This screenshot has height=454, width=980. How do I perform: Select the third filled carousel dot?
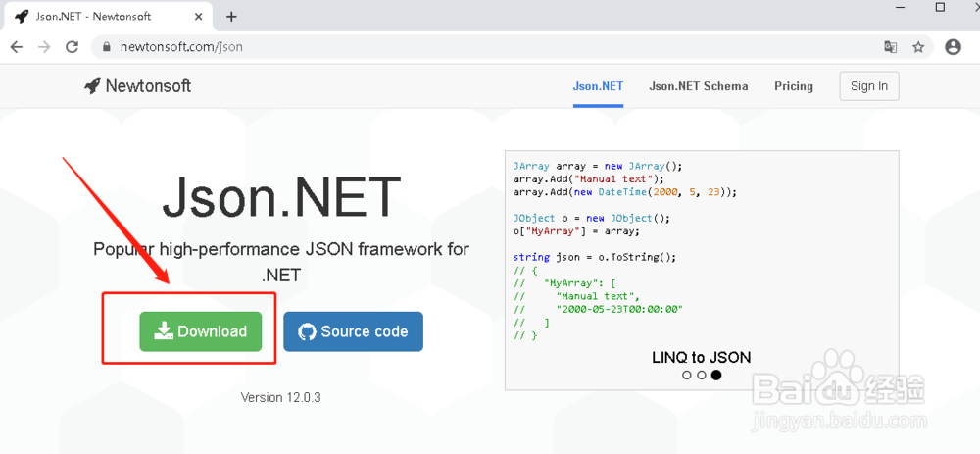point(716,376)
